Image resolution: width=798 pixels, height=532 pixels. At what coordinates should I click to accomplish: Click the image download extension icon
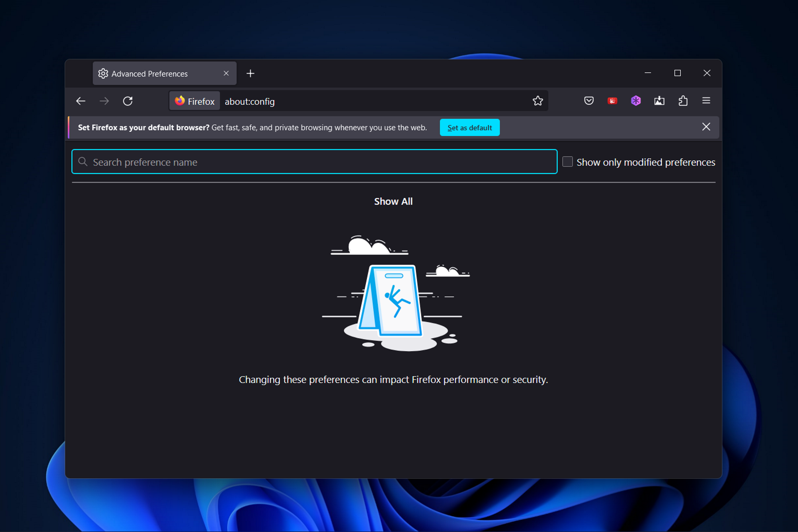(659, 101)
